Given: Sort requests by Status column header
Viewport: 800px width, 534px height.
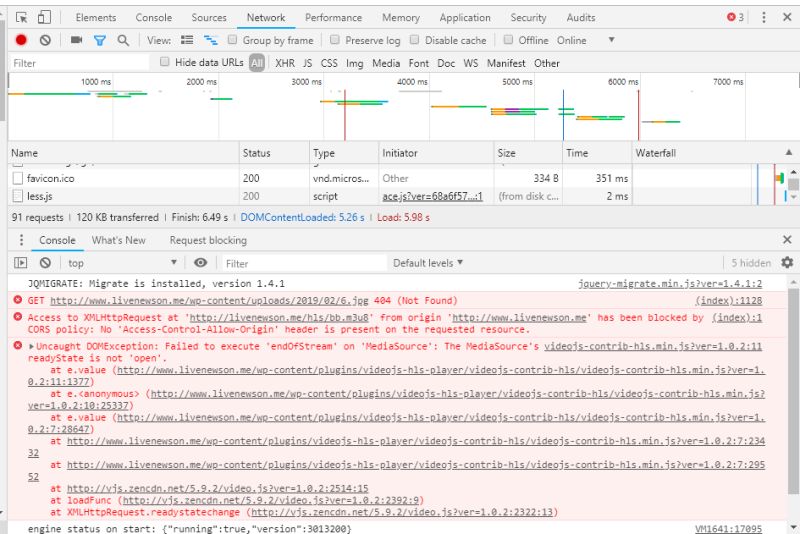Looking at the screenshot, I should [x=274, y=152].
